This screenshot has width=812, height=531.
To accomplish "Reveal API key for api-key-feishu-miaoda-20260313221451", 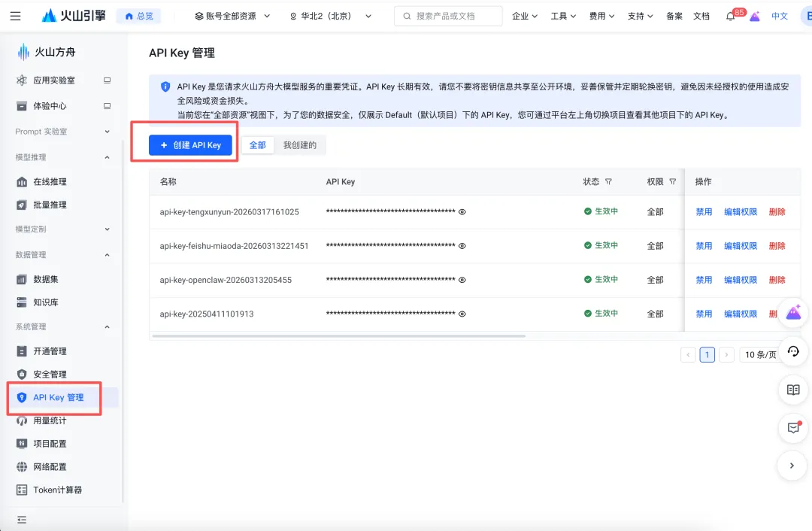I will click(462, 246).
